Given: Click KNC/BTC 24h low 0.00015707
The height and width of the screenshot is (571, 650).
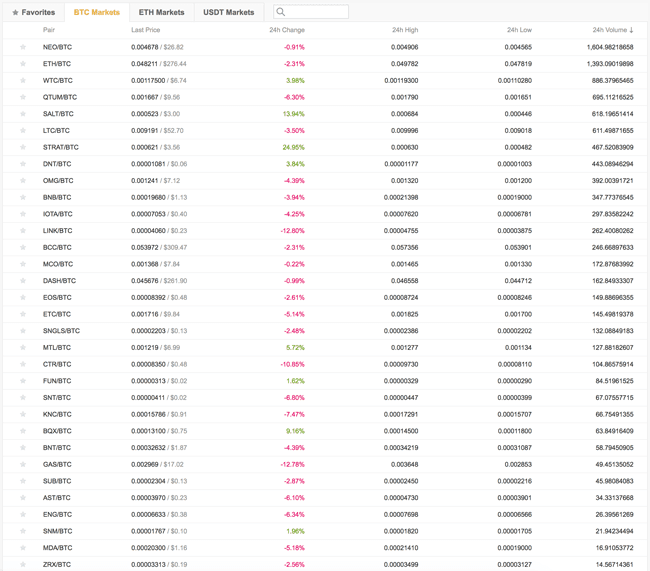Looking at the screenshot, I should click(x=514, y=414).
